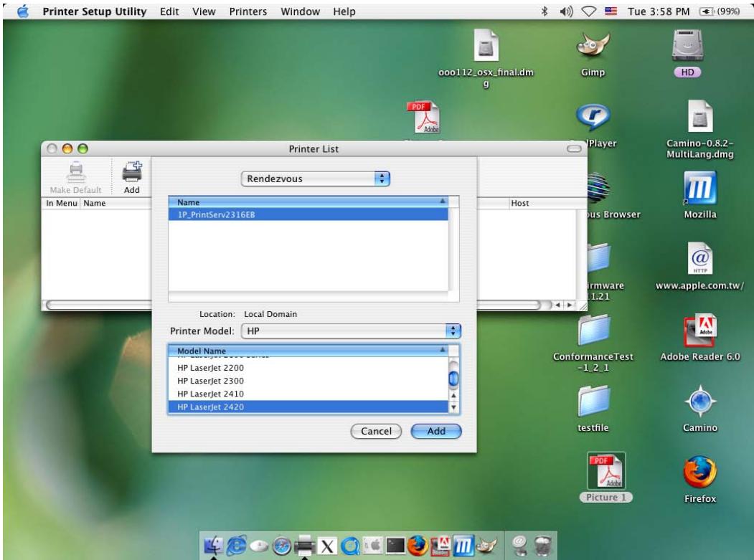Image resolution: width=754 pixels, height=560 pixels.
Task: Select the Camino desktop icon
Action: (700, 402)
